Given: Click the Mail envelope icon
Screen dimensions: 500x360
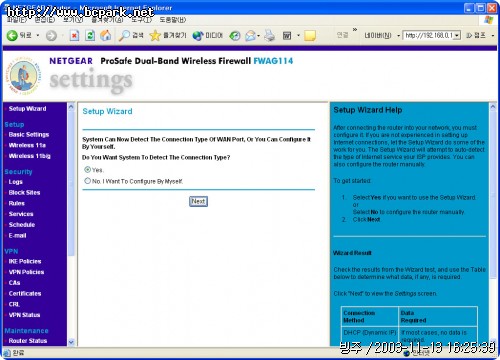Looking at the screenshot, I should tap(250, 36).
